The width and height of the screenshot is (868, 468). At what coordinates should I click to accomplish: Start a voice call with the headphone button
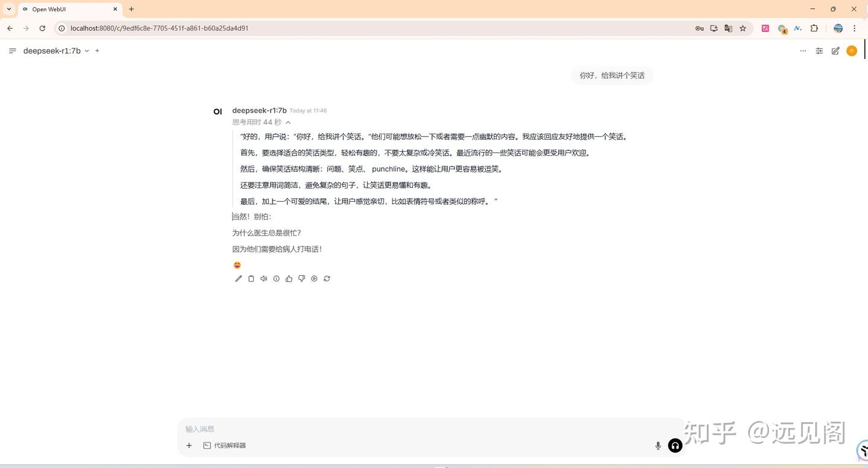(675, 446)
